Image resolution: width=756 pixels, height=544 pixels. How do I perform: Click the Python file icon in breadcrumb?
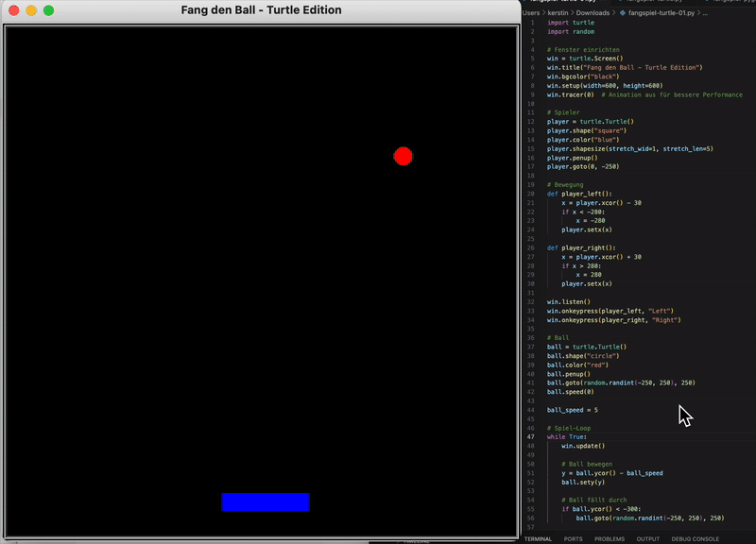coord(623,13)
